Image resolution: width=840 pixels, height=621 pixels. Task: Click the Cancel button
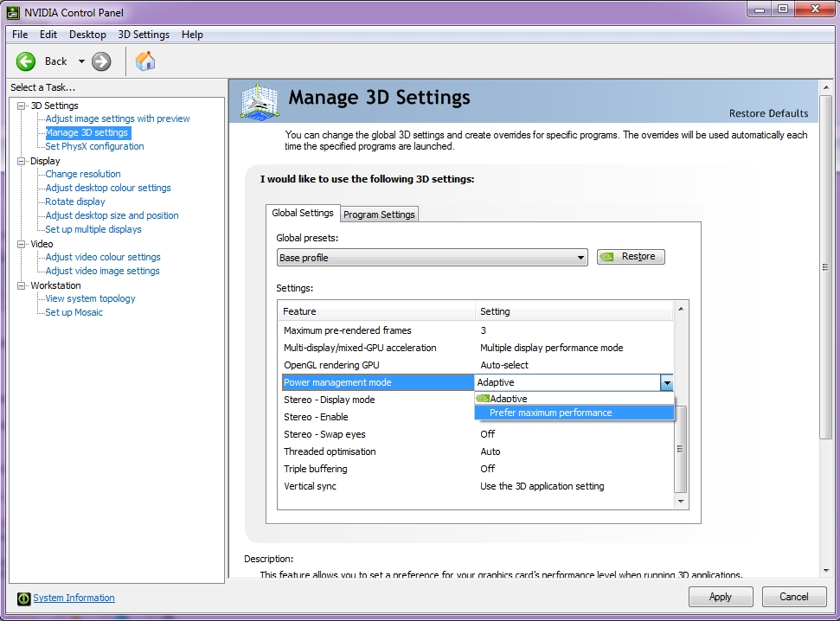[793, 597]
